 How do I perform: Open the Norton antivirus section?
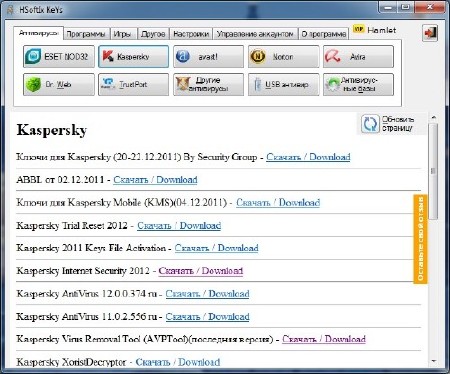(x=283, y=56)
